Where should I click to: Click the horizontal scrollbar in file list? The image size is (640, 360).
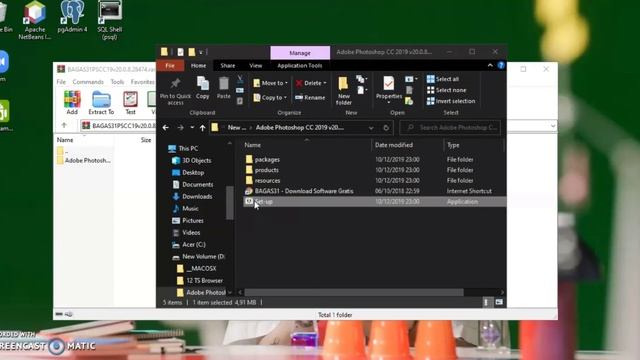(x=354, y=292)
